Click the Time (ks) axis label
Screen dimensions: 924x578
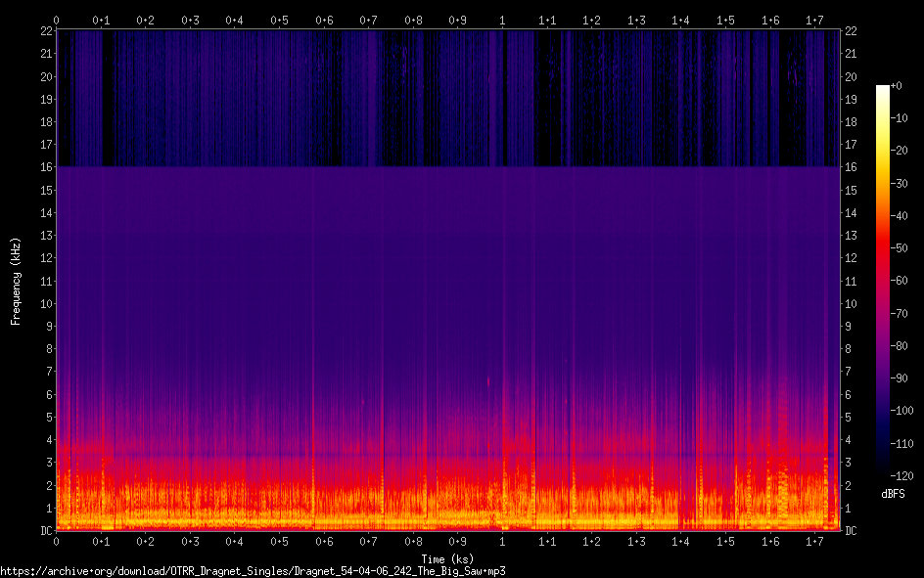tap(449, 558)
